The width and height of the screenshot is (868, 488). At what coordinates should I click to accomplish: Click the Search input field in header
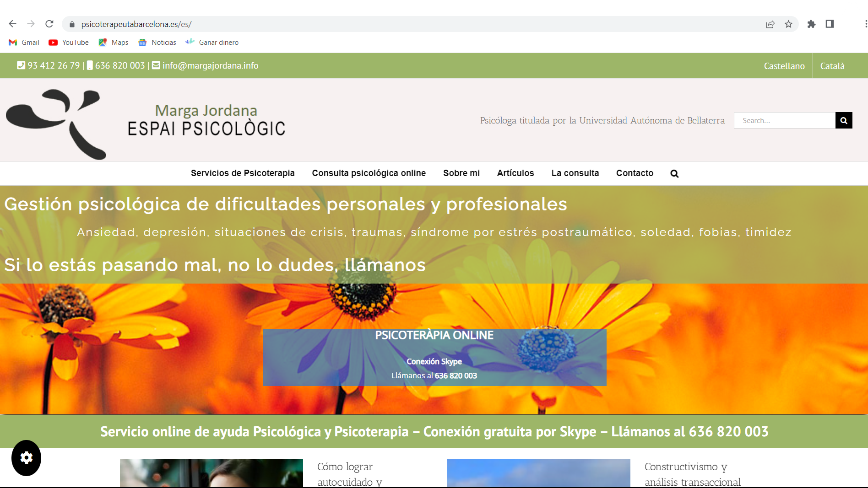point(784,120)
